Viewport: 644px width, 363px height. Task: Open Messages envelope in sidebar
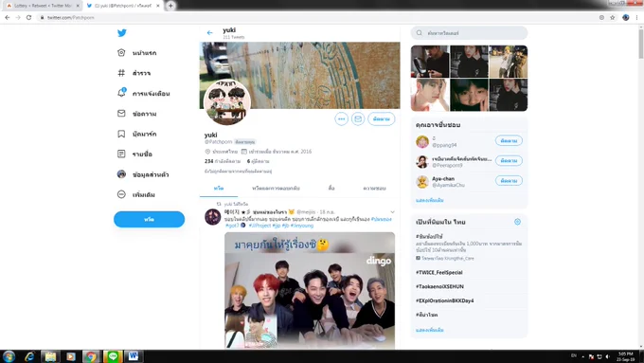click(x=136, y=114)
